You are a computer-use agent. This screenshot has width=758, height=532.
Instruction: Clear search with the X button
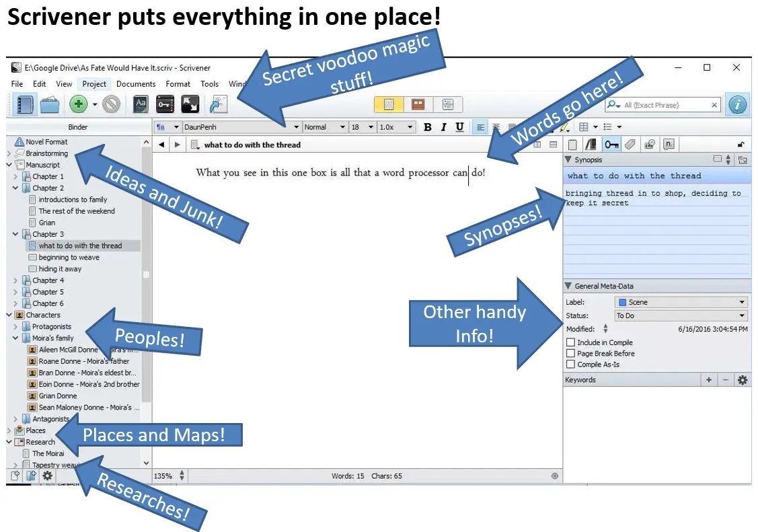(714, 105)
